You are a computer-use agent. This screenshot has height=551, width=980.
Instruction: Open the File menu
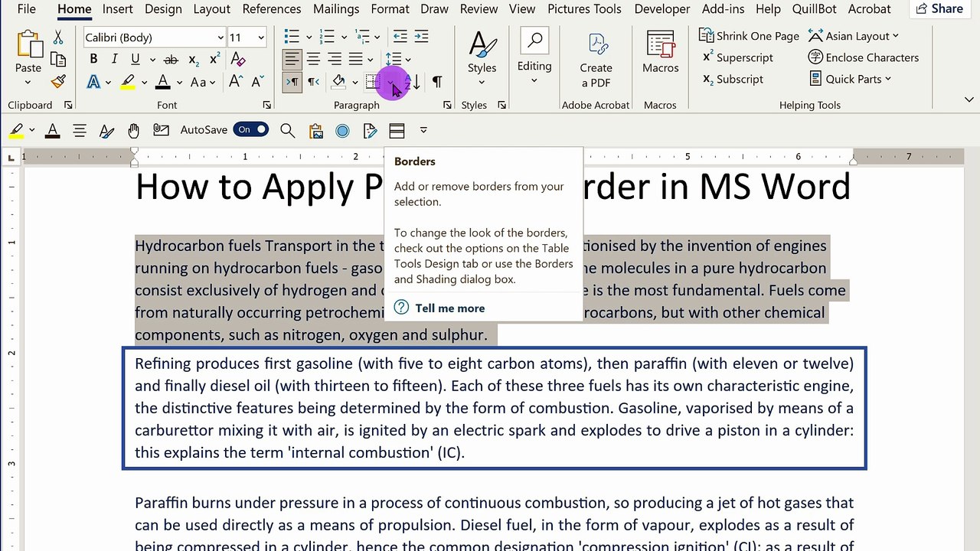(26, 9)
